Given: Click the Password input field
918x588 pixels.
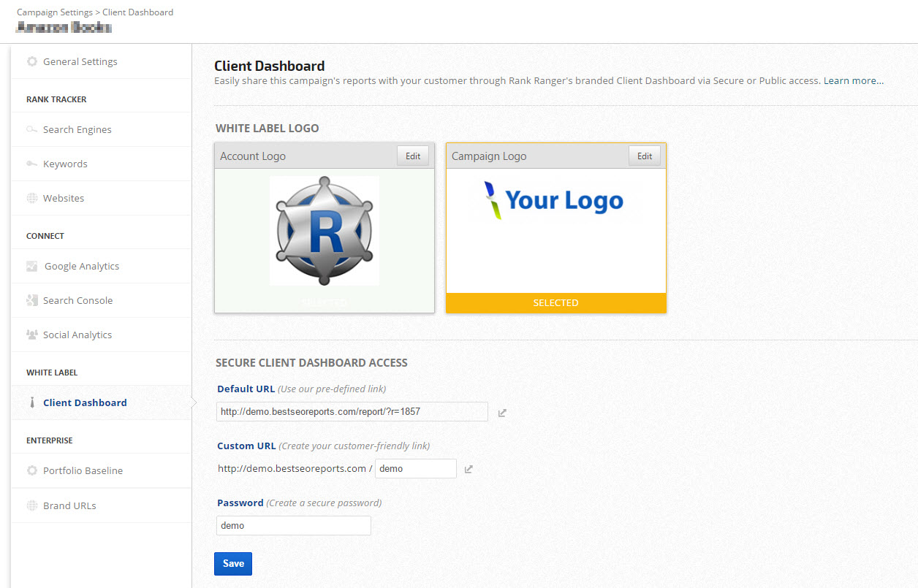Looking at the screenshot, I should (x=294, y=526).
